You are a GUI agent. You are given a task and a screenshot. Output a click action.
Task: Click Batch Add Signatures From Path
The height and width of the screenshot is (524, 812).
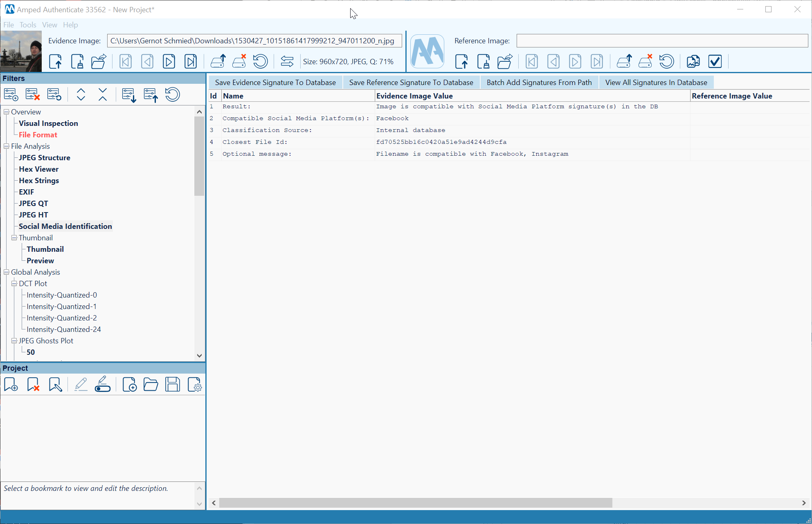pyautogui.click(x=539, y=82)
